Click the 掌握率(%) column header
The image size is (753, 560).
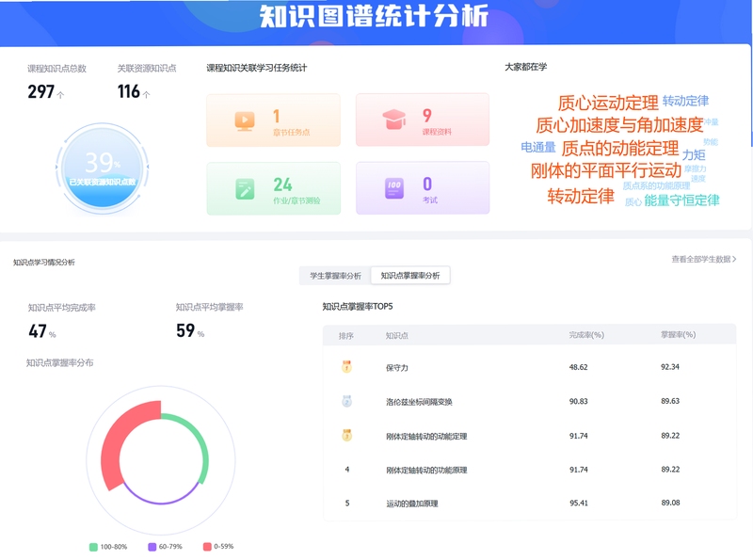point(678,335)
